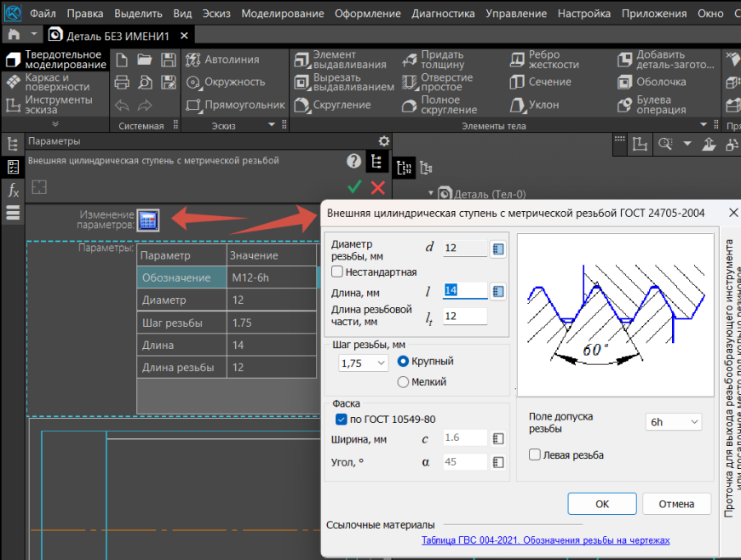Uncheck the по ГОСТ 10549-80 chamfer option
The width and height of the screenshot is (741, 560).
342,420
